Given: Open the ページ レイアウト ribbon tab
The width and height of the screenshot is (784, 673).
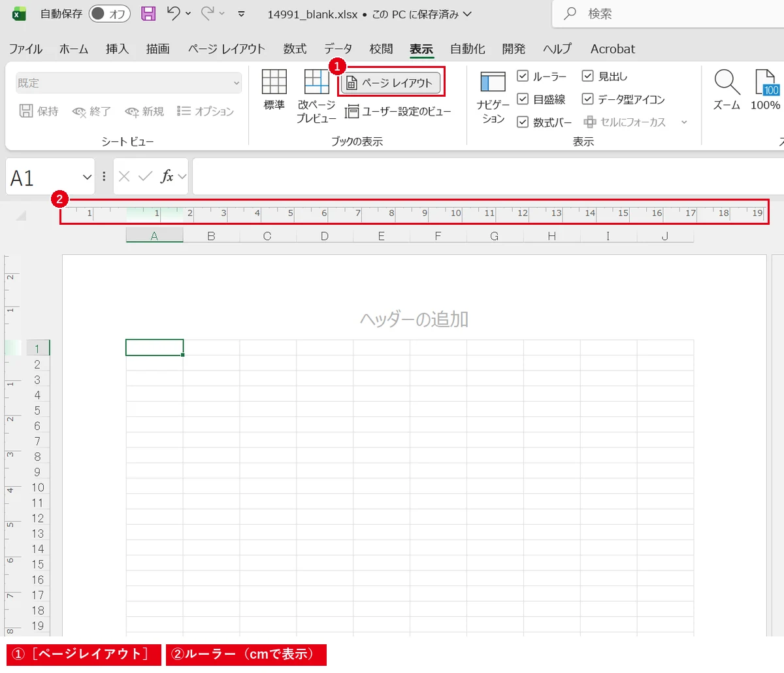Looking at the screenshot, I should pyautogui.click(x=227, y=49).
